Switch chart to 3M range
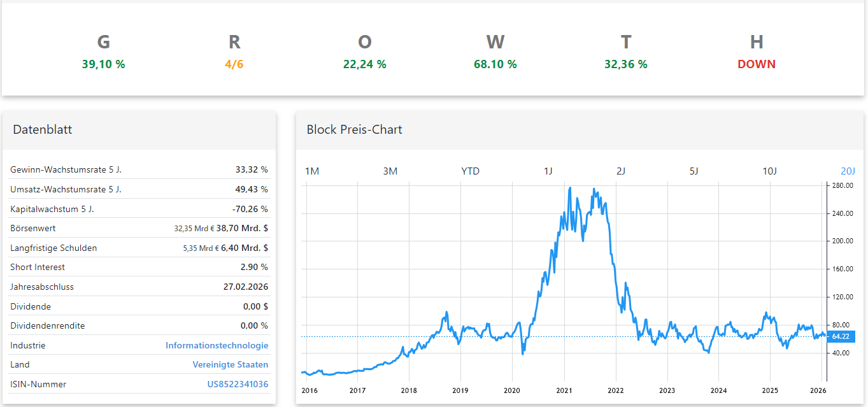Viewport: 868px width, 407px height. click(x=390, y=171)
